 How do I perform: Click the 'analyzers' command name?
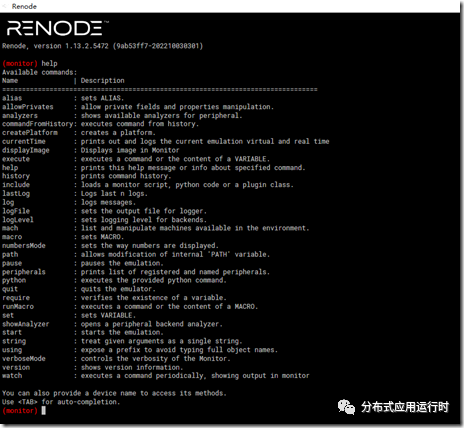[20, 115]
